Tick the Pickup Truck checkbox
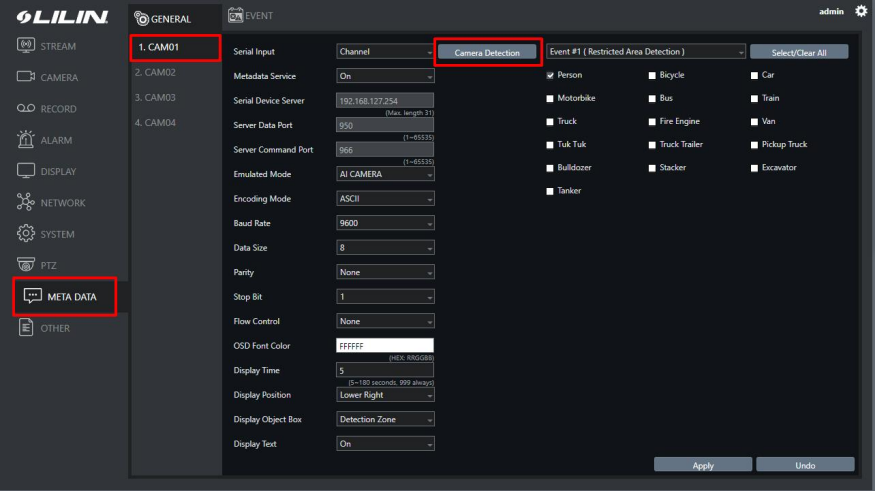Image resolution: width=875 pixels, height=491 pixels. click(x=754, y=145)
